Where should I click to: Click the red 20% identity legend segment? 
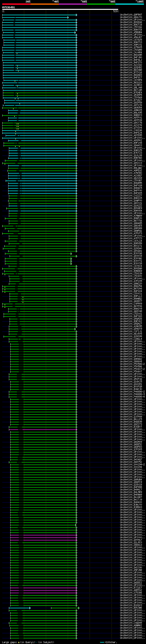pos(16,4)
